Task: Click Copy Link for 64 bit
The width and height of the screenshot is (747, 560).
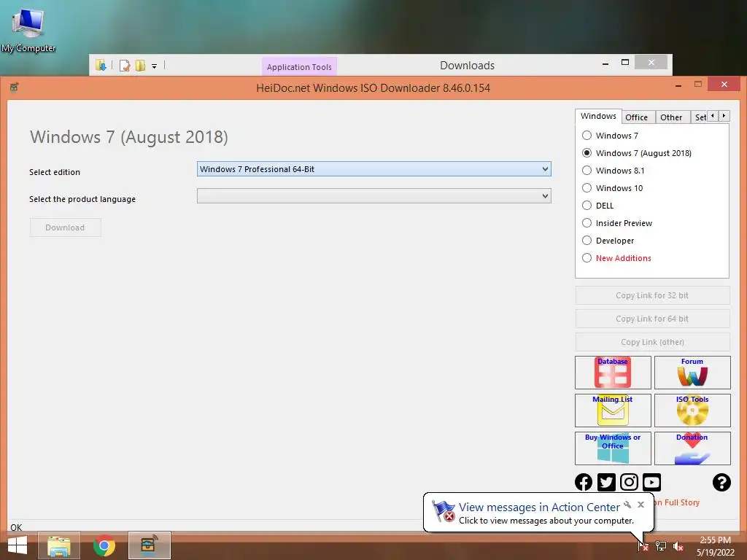Action: pyautogui.click(x=652, y=319)
